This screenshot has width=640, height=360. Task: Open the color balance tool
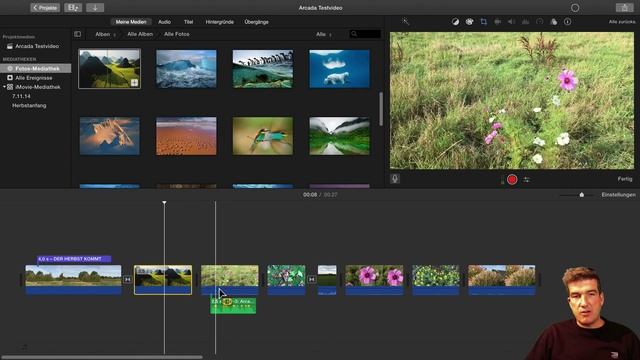click(x=456, y=22)
